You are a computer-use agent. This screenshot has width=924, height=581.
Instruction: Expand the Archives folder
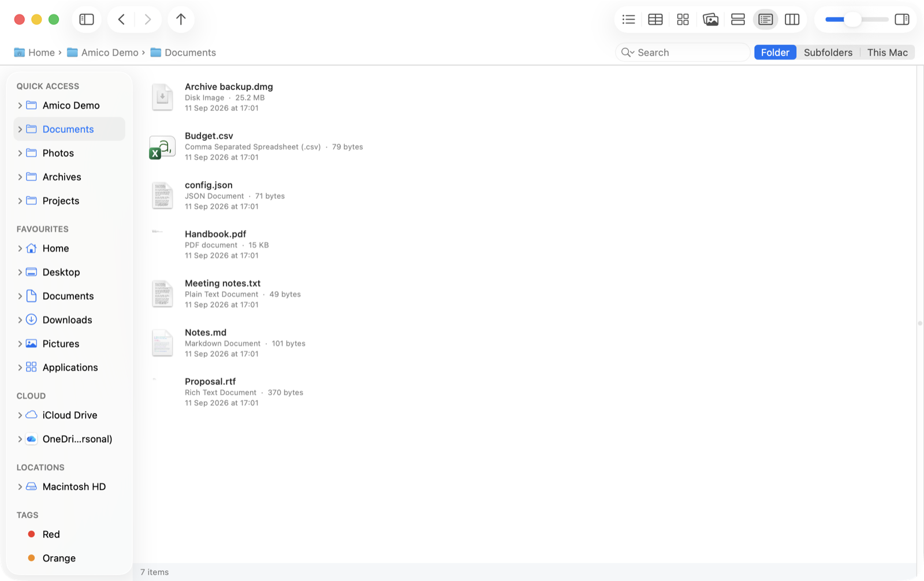tap(20, 177)
